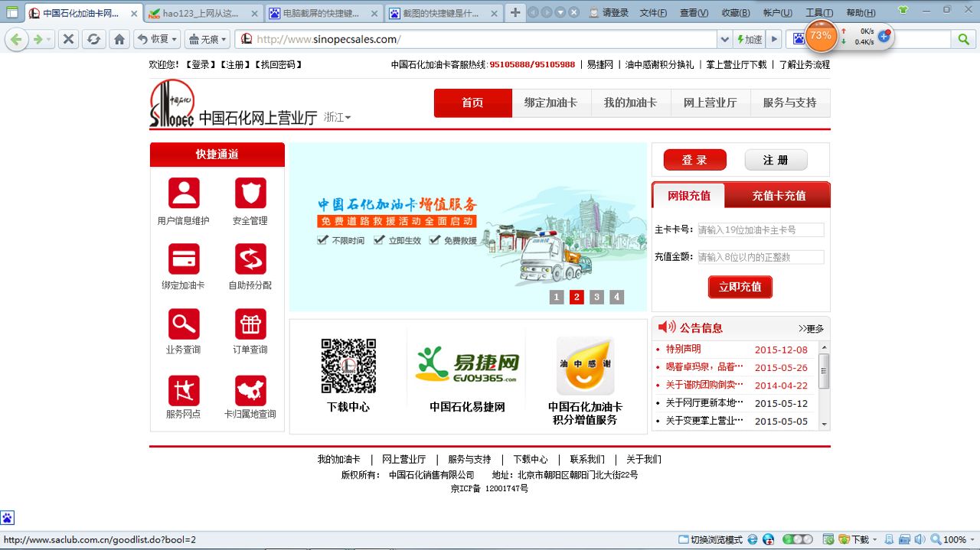Click the 油中感谢 points service icon
Screen dimensions: 980x550
[585, 366]
